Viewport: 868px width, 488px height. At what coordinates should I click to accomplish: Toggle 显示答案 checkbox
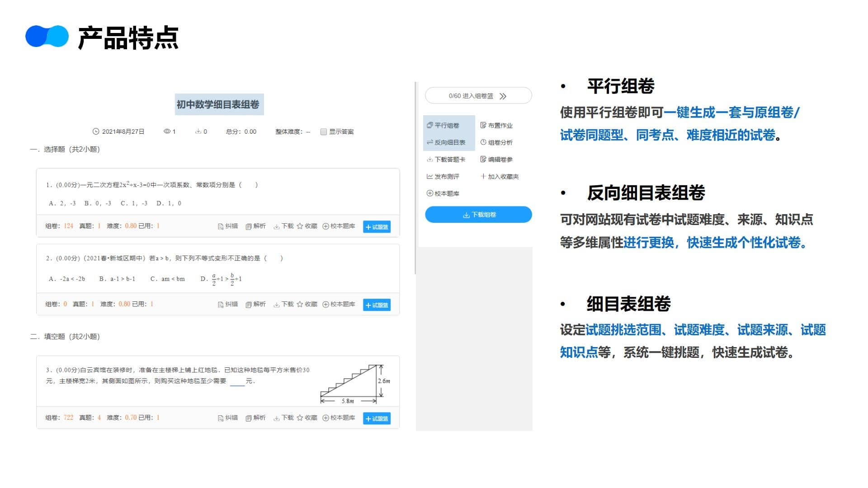(x=324, y=132)
